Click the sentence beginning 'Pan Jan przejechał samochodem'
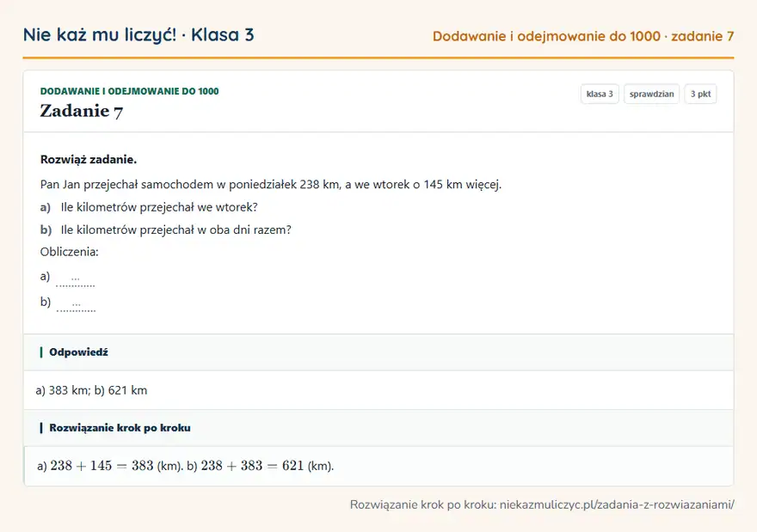This screenshot has width=757, height=532. coord(271,185)
